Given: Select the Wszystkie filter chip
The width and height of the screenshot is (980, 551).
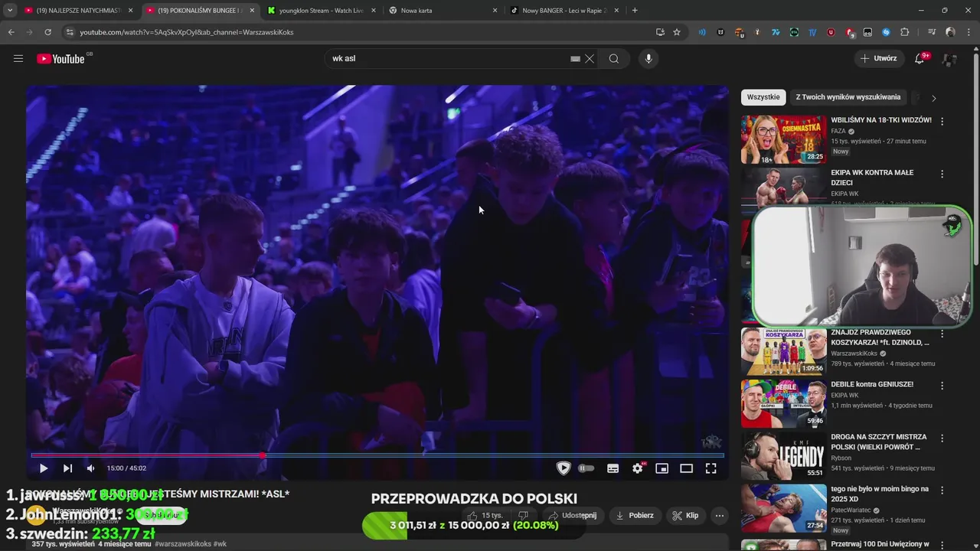Looking at the screenshot, I should pos(763,97).
